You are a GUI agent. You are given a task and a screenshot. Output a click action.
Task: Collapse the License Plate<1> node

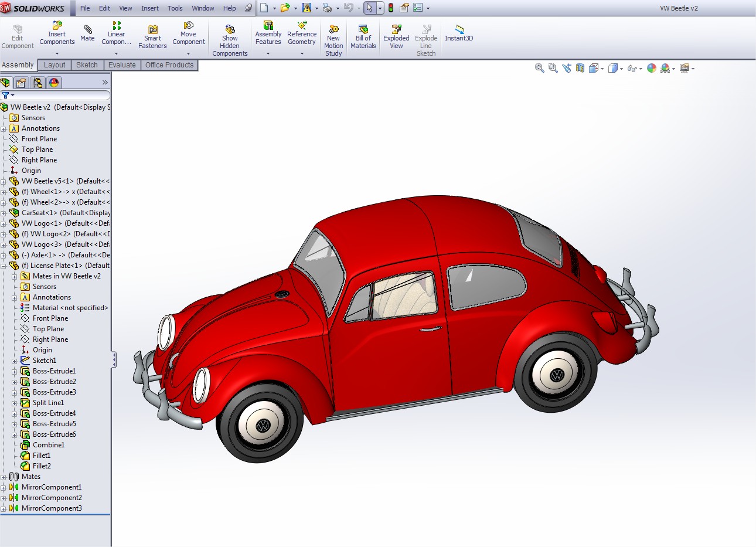click(x=4, y=266)
